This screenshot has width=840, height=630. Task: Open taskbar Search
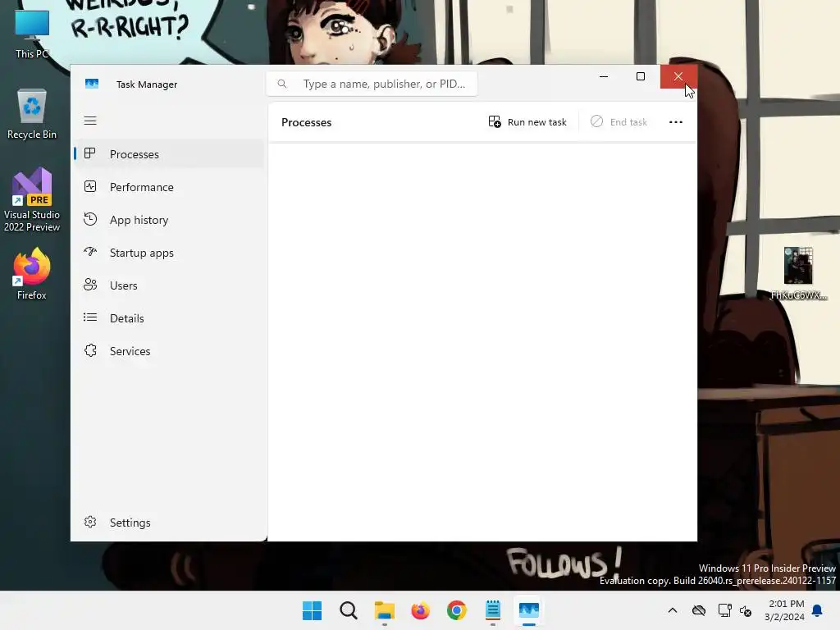click(x=348, y=610)
